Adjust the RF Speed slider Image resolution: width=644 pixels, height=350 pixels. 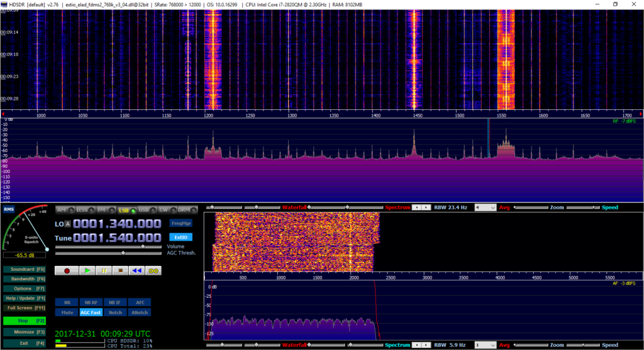pyautogui.click(x=583, y=207)
